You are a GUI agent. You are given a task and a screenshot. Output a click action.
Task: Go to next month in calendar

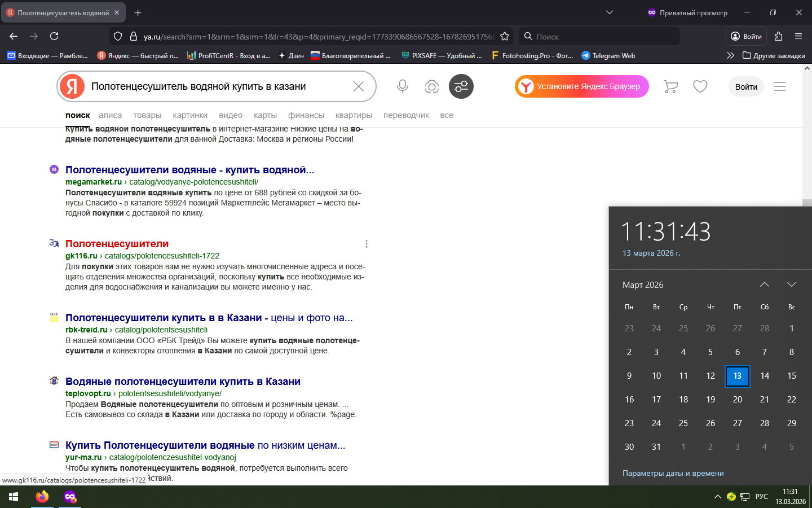coord(792,284)
